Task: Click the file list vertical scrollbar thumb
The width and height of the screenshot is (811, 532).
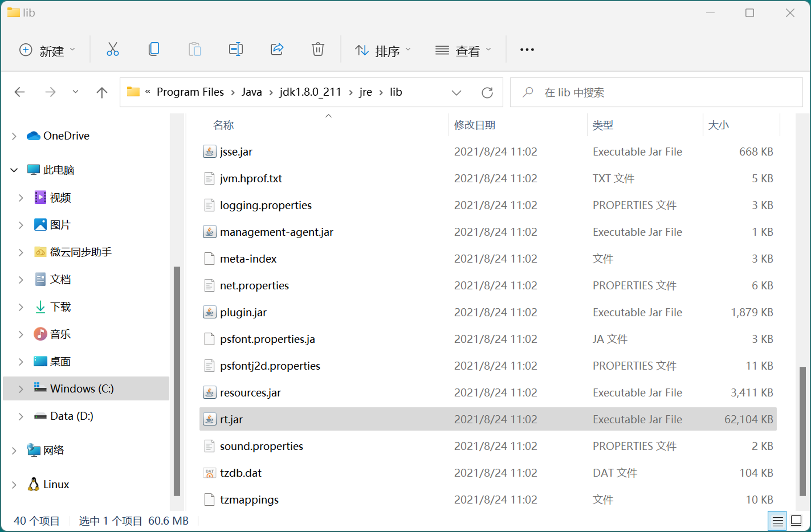Action: 802,431
